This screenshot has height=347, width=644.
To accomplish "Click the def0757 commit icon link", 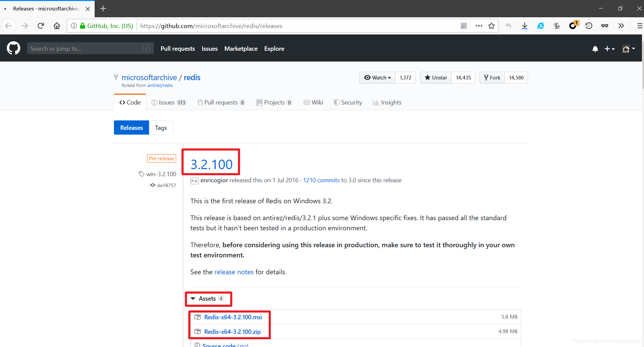I will [x=163, y=185].
